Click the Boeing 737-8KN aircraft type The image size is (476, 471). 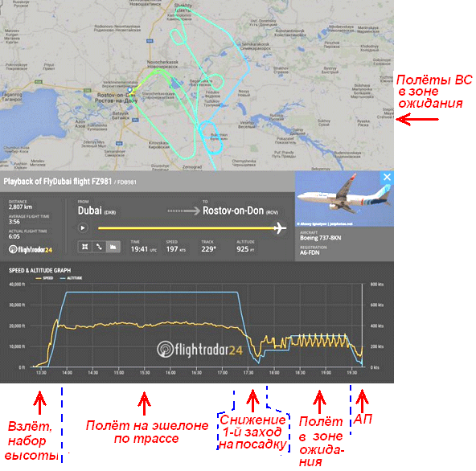321,238
